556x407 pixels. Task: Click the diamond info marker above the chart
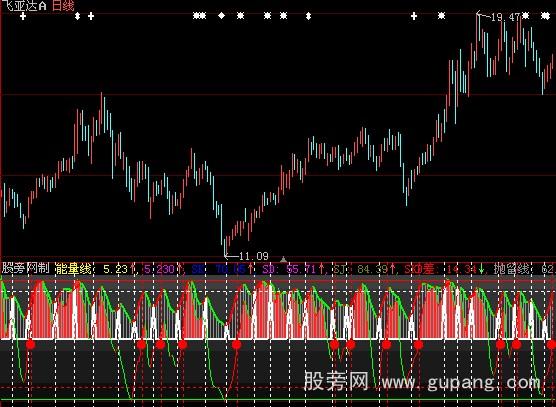(221, 16)
